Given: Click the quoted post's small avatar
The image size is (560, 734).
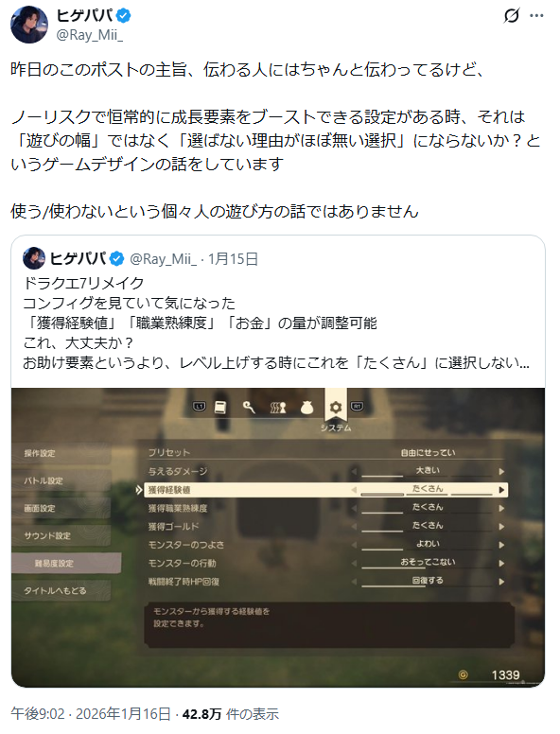Looking at the screenshot, I should [34, 258].
